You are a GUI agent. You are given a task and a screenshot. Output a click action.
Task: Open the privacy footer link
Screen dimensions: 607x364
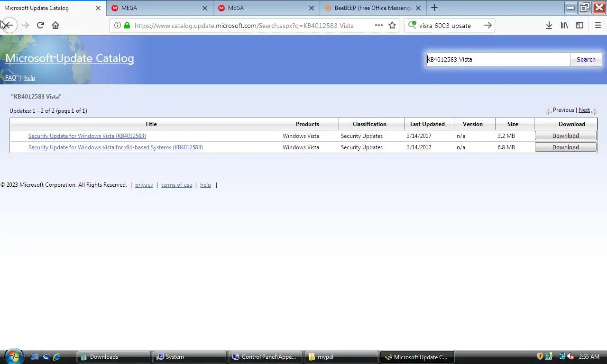(144, 185)
